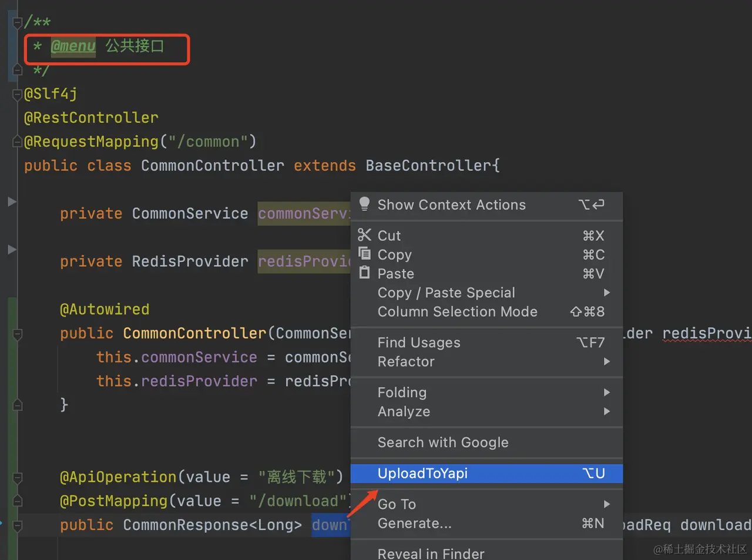Collapse the CommonController constructor fold marker
Viewport: 752px width, 560px height.
coord(18,334)
